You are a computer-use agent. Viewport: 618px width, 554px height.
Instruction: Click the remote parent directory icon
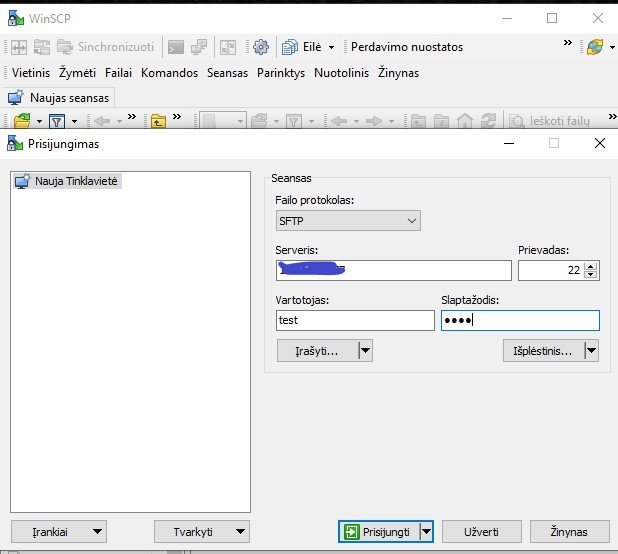tap(418, 121)
